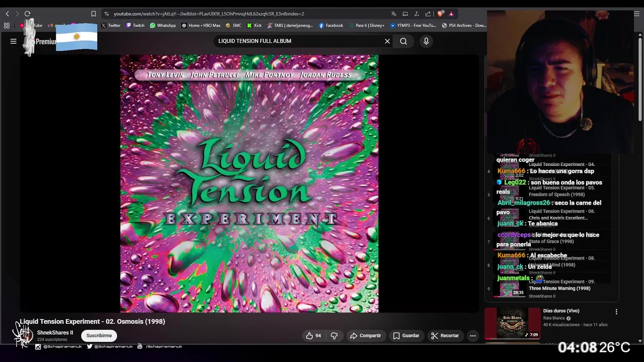Open the YTMP3 - Free YouTube bookmark
This screenshot has height=362, width=644.
(414, 25)
